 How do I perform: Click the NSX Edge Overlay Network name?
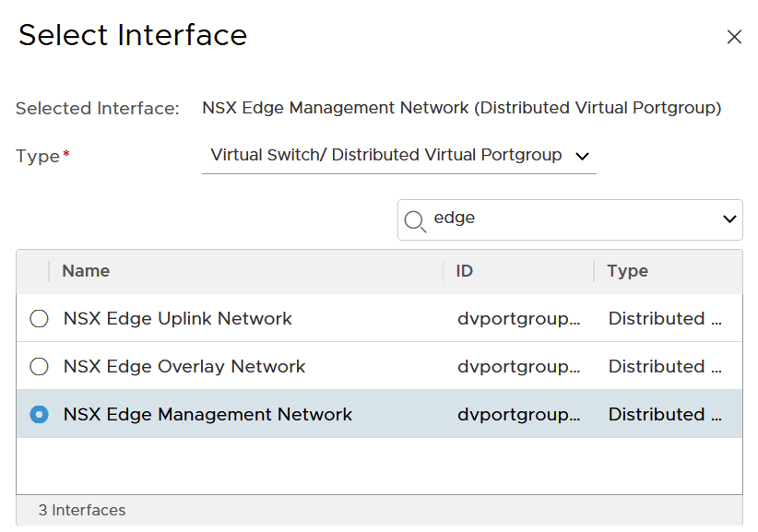click(184, 367)
